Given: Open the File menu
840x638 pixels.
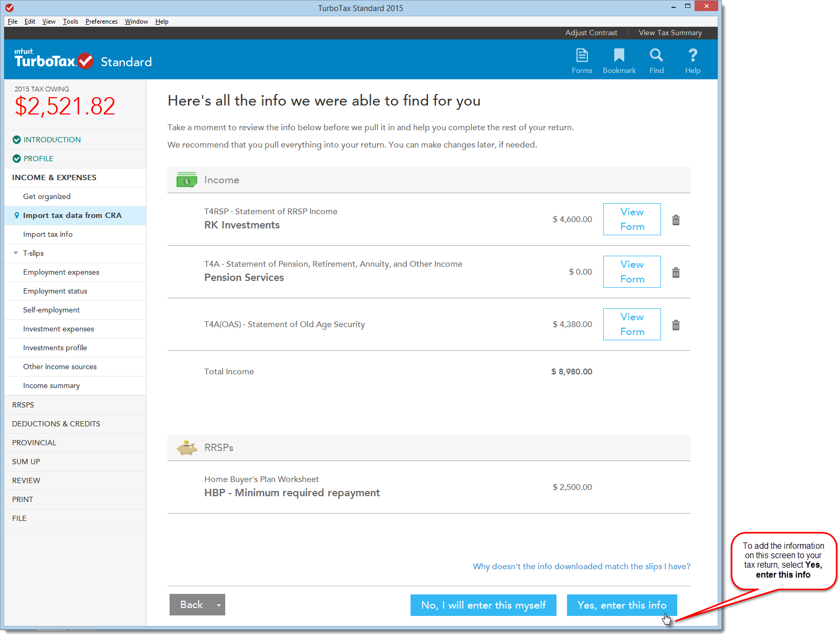Looking at the screenshot, I should (13, 22).
